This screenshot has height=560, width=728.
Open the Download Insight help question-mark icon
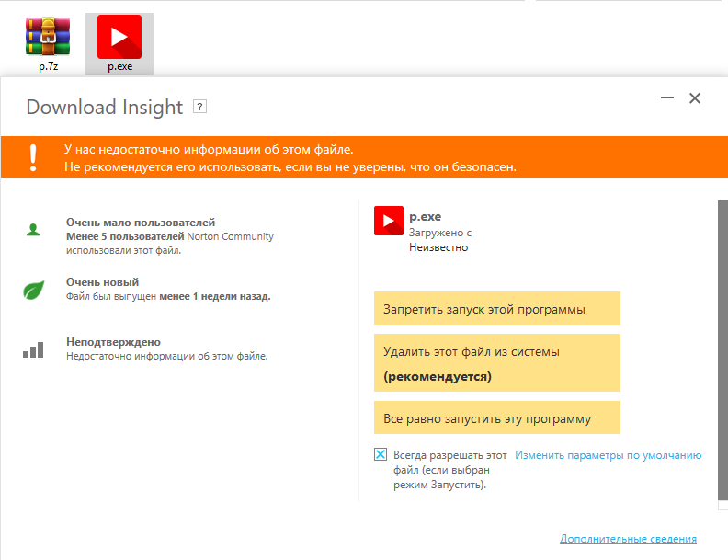coord(199,107)
